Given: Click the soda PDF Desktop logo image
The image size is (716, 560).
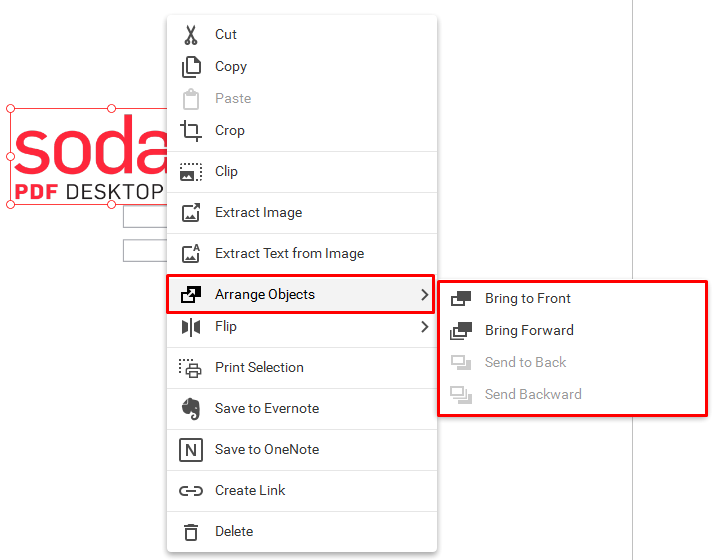Looking at the screenshot, I should point(89,157).
